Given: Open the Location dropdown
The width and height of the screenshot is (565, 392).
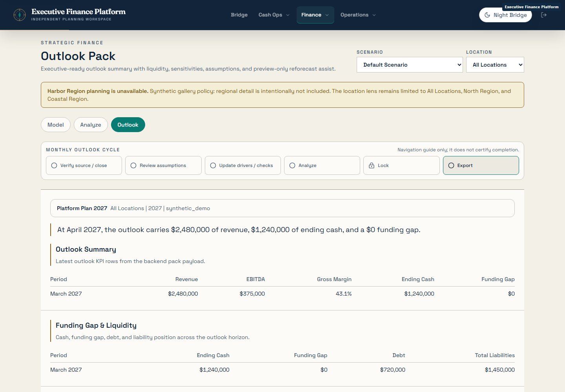Looking at the screenshot, I should pos(495,65).
